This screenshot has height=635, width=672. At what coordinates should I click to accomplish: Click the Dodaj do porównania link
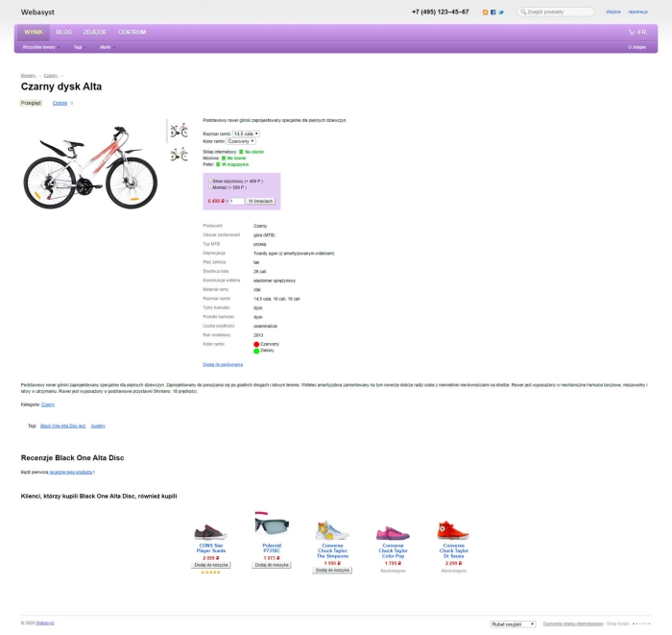click(x=223, y=364)
